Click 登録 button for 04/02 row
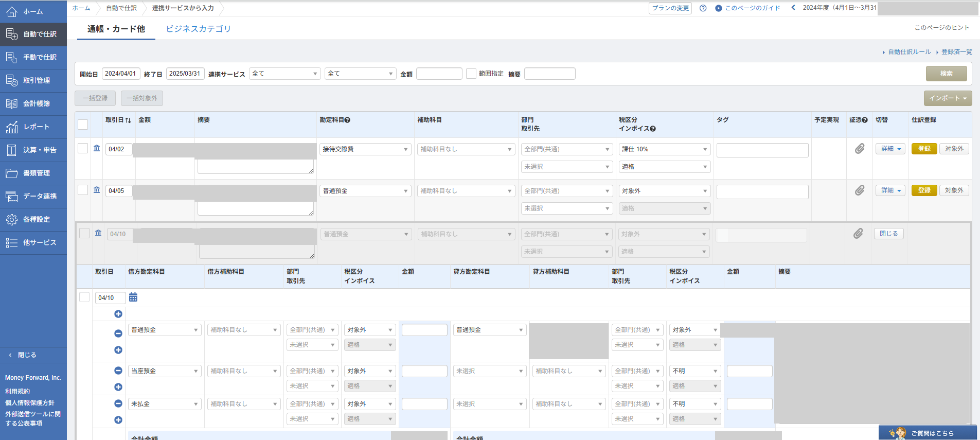 924,149
